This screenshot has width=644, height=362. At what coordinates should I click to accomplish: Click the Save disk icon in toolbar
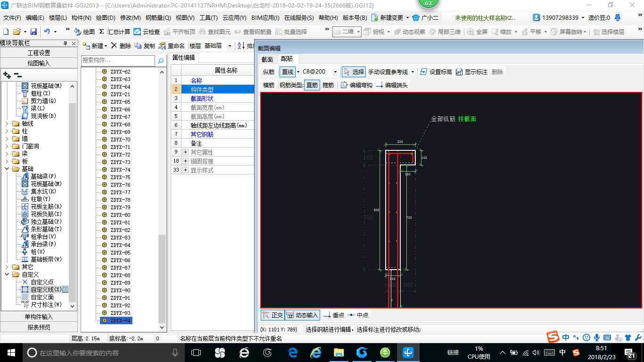(x=33, y=32)
